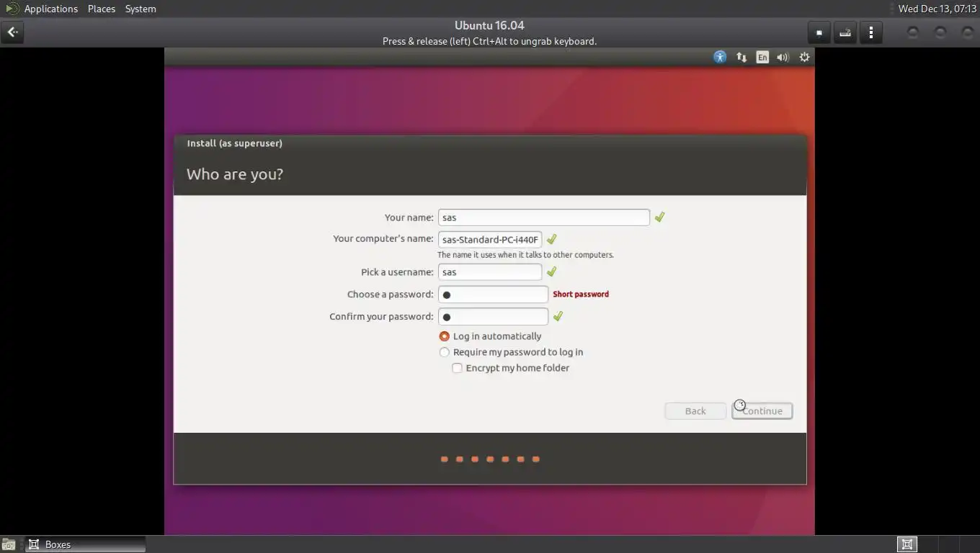Toggle fullscreen view in the Boxes header
This screenshot has height=553, width=980.
pyautogui.click(x=819, y=32)
